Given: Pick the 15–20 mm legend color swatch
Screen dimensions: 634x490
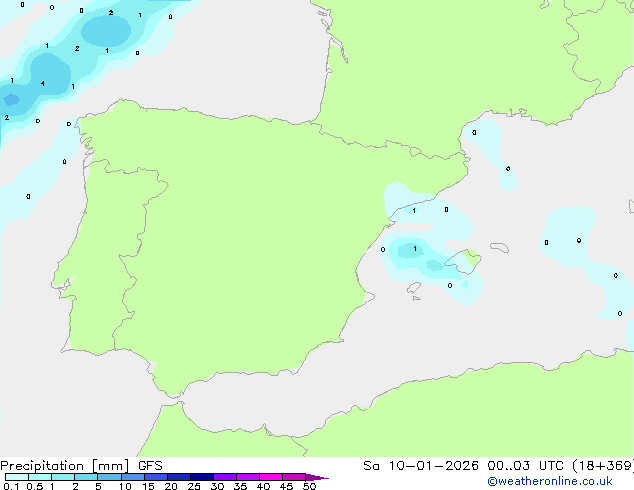Looking at the screenshot, I should [156, 477].
